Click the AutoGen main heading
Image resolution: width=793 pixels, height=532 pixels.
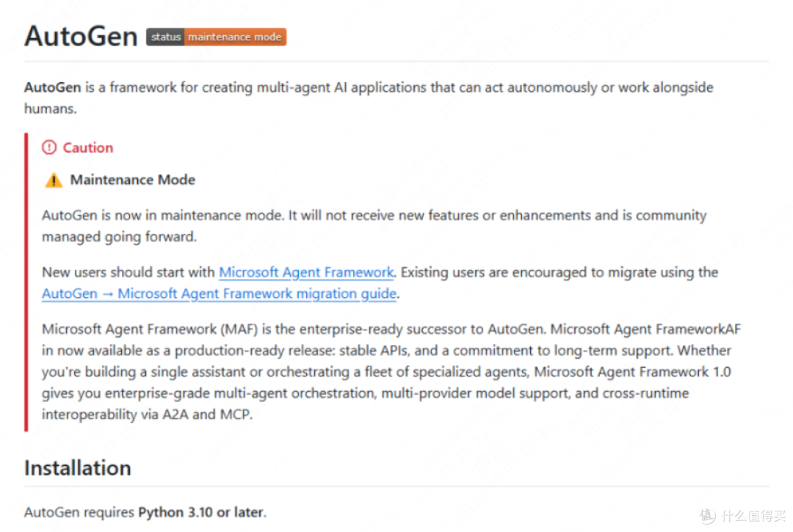point(81,37)
